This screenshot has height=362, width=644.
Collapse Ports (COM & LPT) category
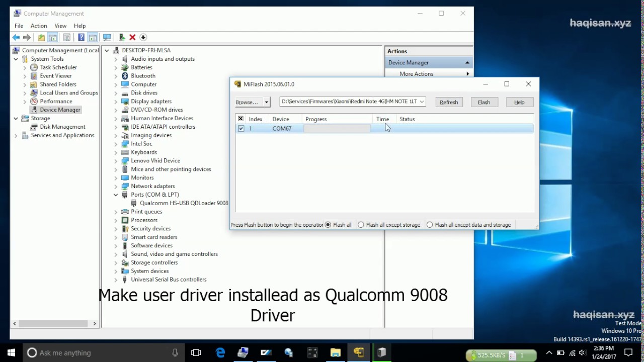(x=116, y=195)
